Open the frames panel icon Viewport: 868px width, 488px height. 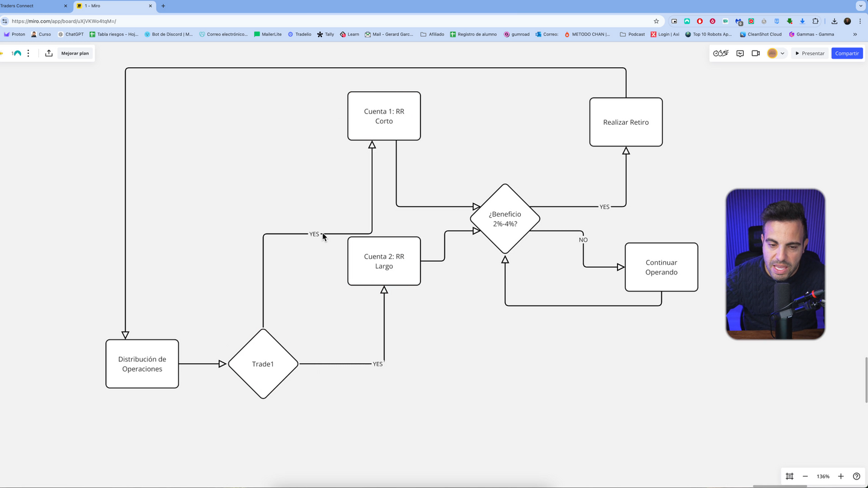click(789, 476)
